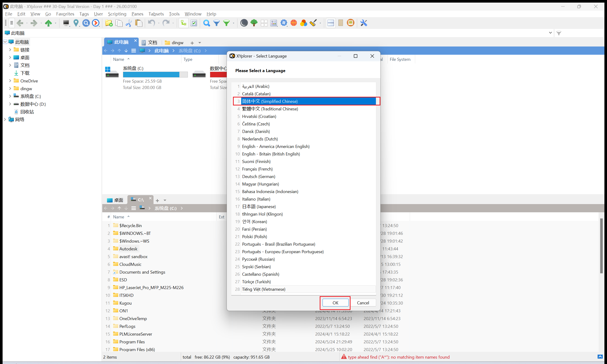
Task: Select Deutsch (German) in the language list
Action: (259, 176)
